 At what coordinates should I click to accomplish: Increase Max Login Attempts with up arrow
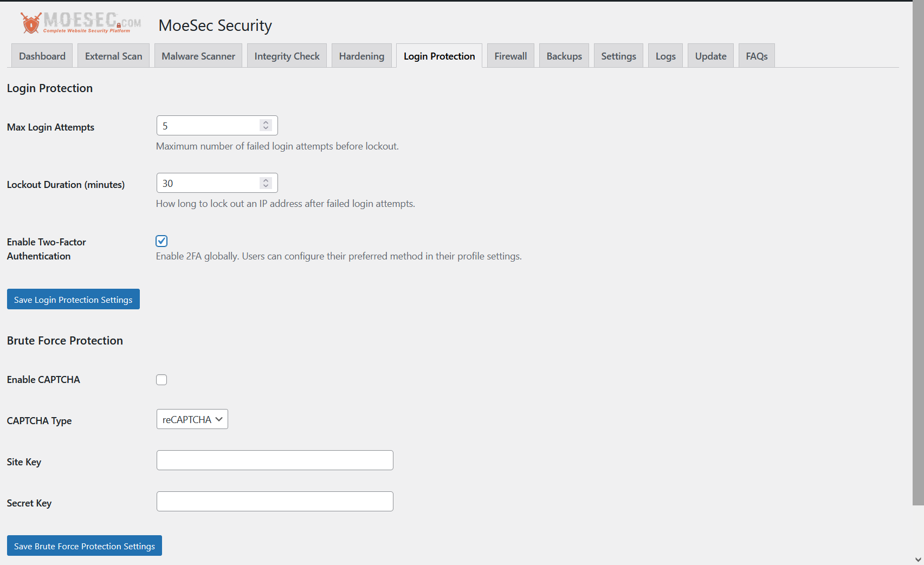coord(266,122)
